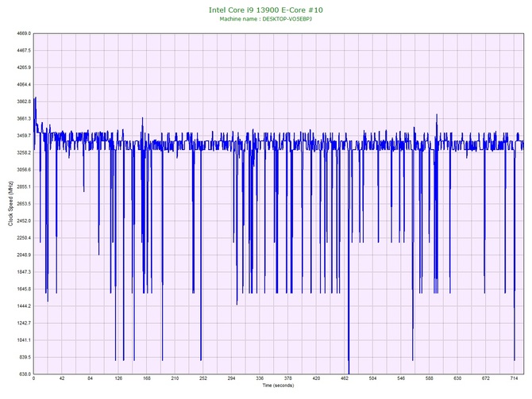Click the 84 seconds x-axis tick label
This screenshot has height=399, width=532.
click(x=90, y=378)
